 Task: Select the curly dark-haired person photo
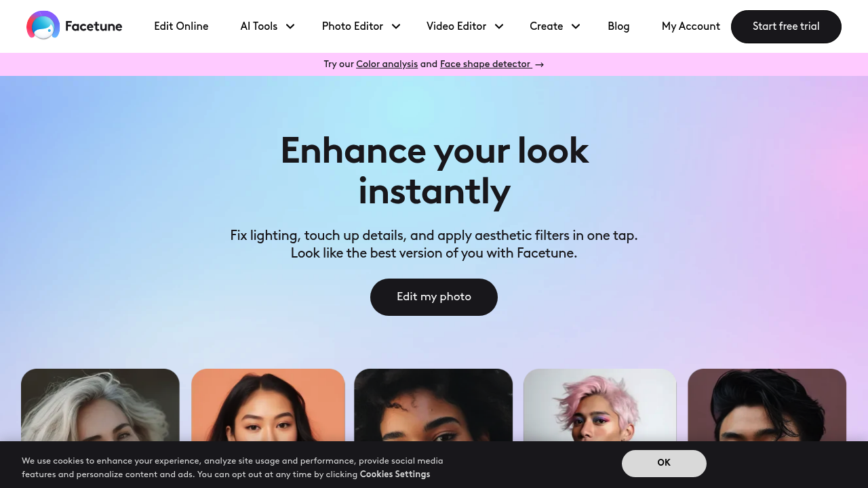tap(433, 405)
